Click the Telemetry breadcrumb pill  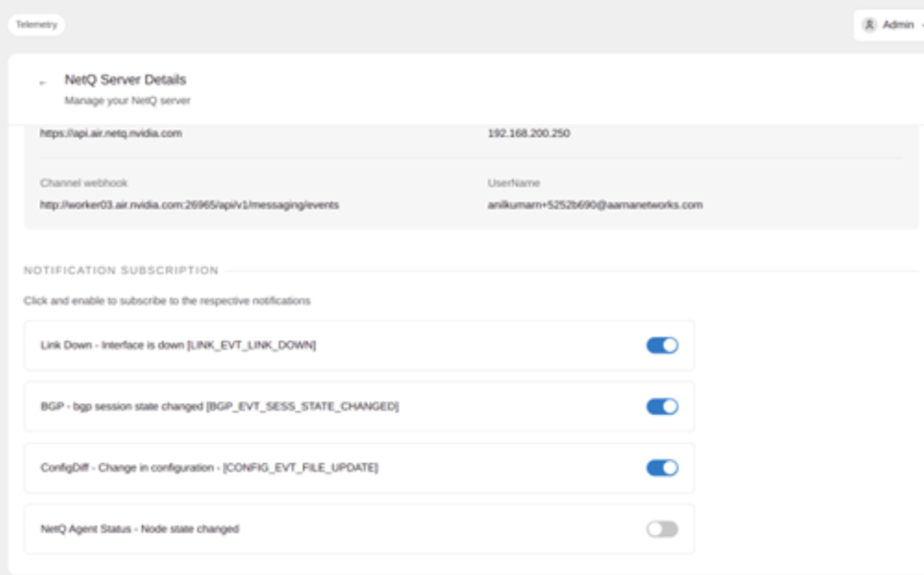click(x=36, y=25)
